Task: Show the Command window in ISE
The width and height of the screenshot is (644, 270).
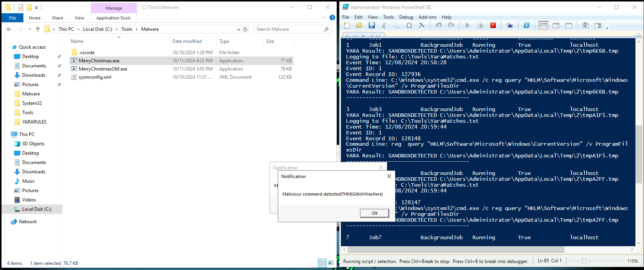Action: (585, 25)
